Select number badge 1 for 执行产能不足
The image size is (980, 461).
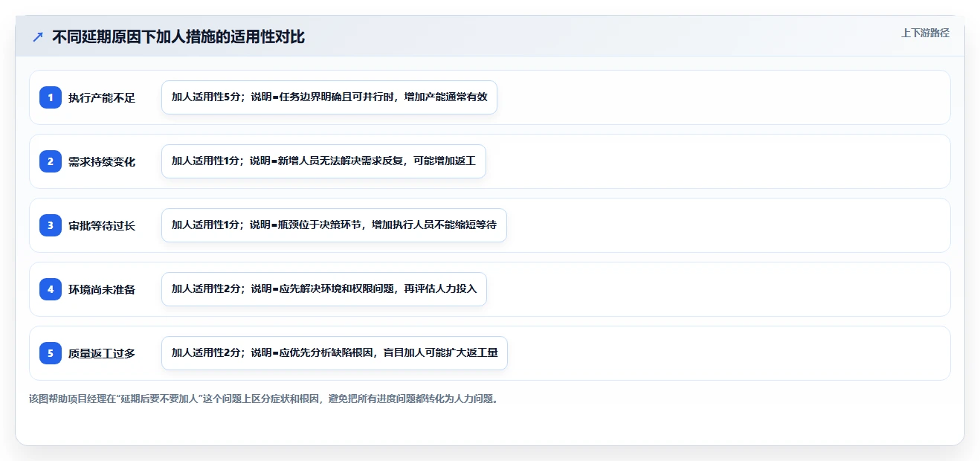[x=51, y=97]
